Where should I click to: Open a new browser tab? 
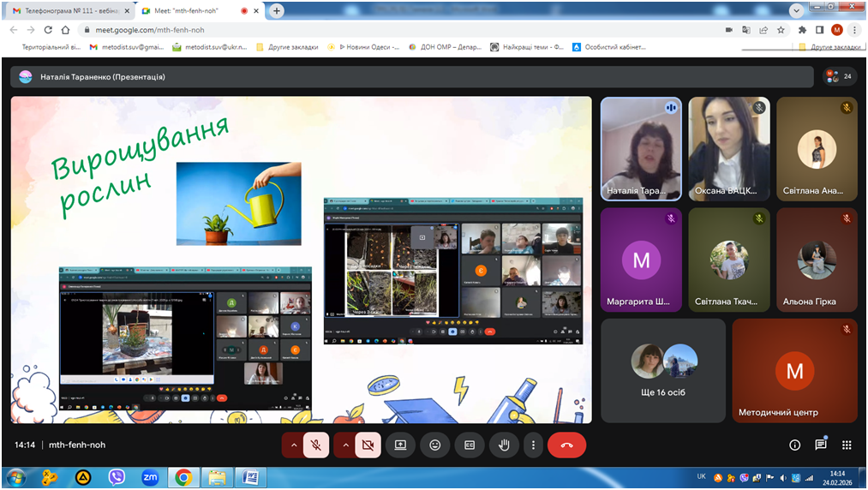tap(277, 11)
